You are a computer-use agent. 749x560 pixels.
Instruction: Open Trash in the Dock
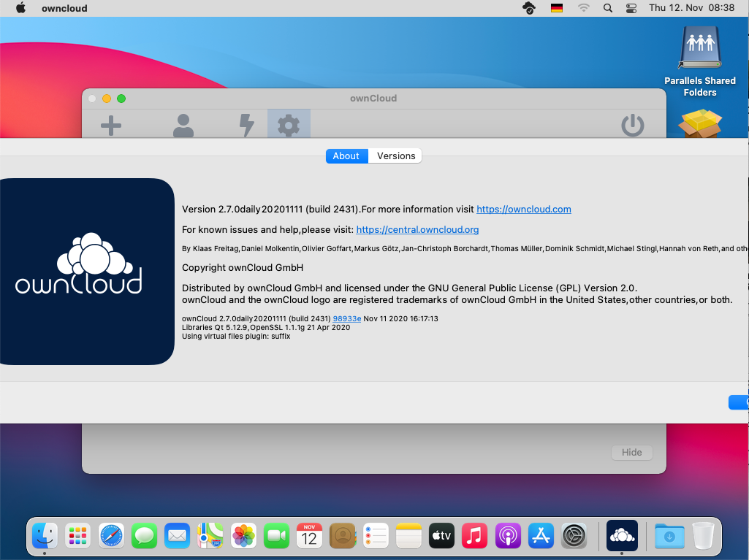[702, 535]
